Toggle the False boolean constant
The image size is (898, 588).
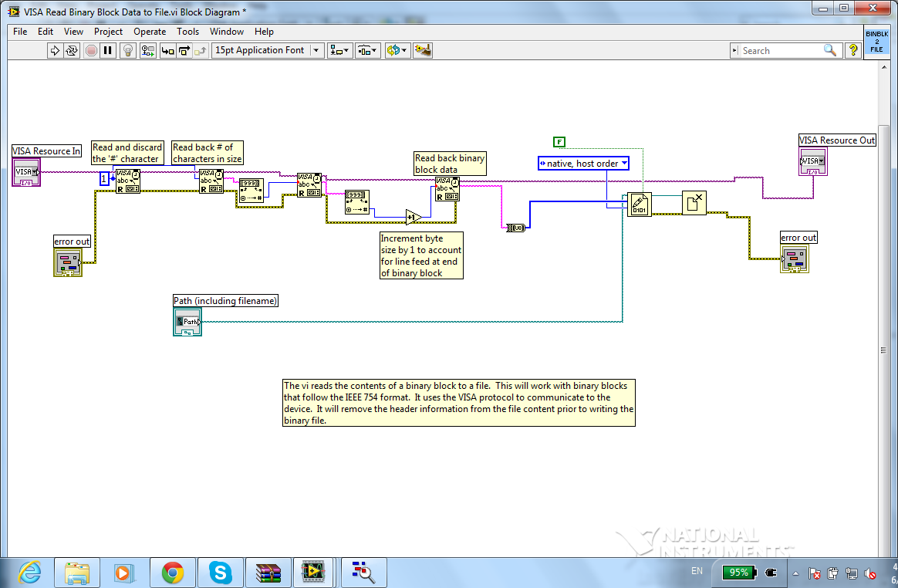559,141
